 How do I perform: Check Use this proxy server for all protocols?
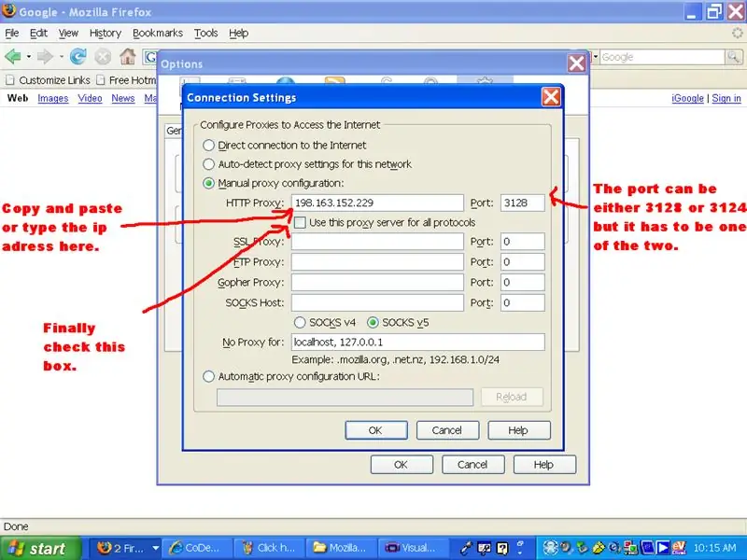pyautogui.click(x=300, y=222)
